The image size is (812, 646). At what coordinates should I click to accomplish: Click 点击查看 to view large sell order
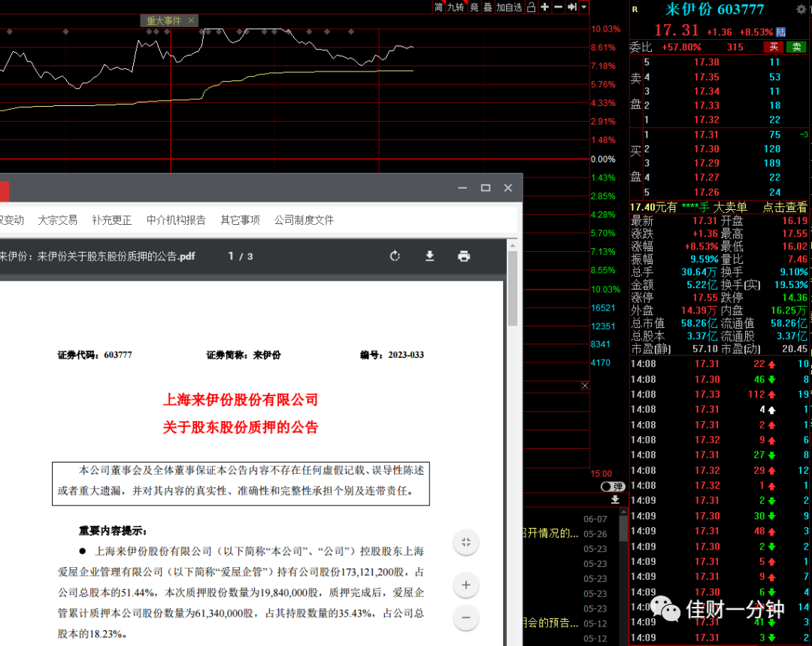point(784,208)
